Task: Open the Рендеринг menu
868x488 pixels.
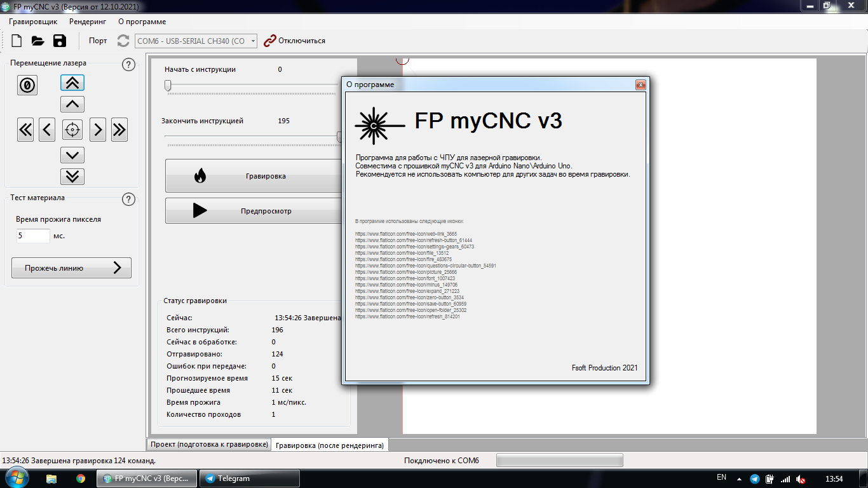Action: [88, 21]
